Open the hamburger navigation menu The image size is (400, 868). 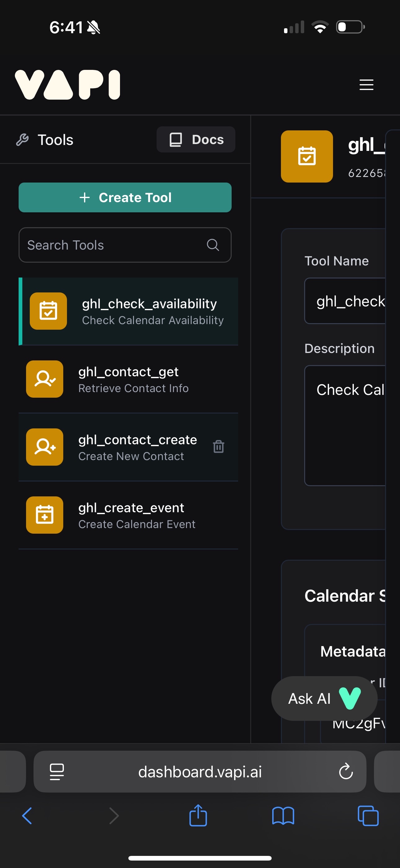(366, 84)
